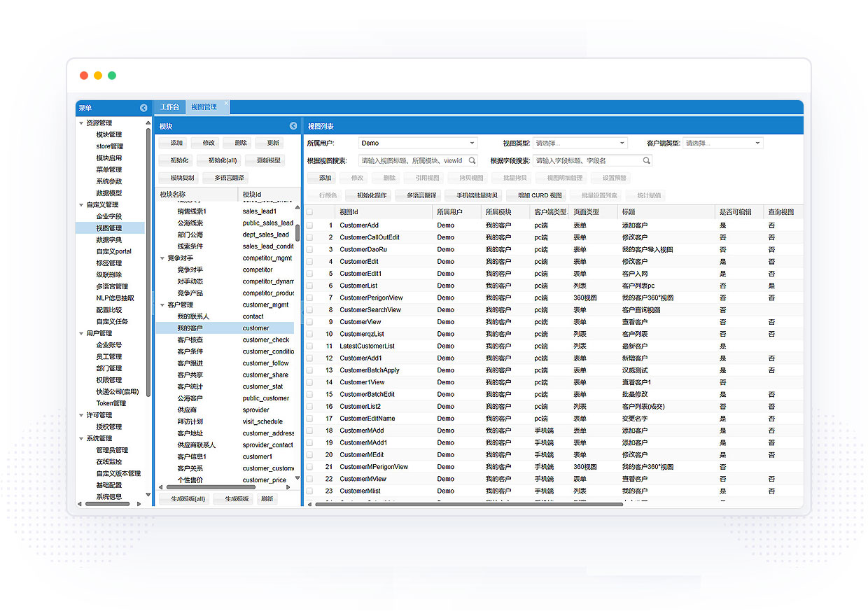This screenshot has height=616, width=868.
Task: Click the CustomerSearchView cell
Action: [370, 309]
